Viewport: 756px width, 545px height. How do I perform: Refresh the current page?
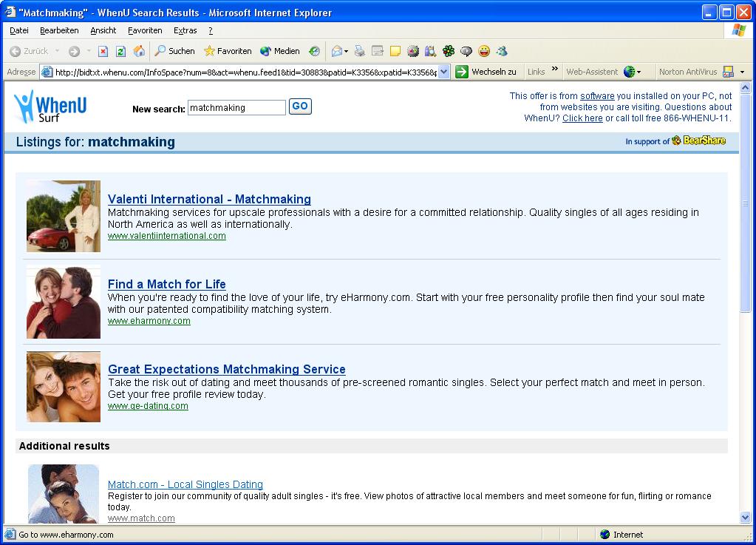click(120, 51)
